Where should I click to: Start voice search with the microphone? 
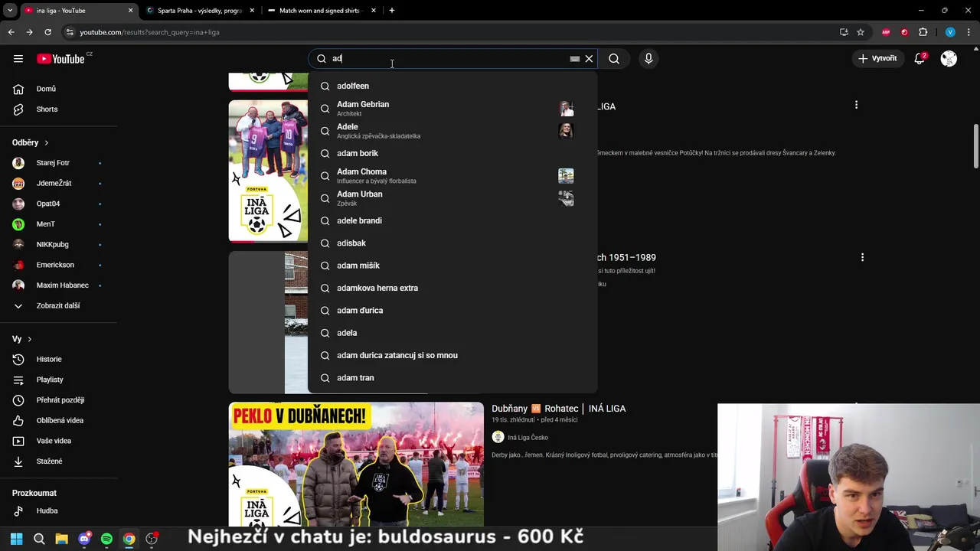(648, 59)
